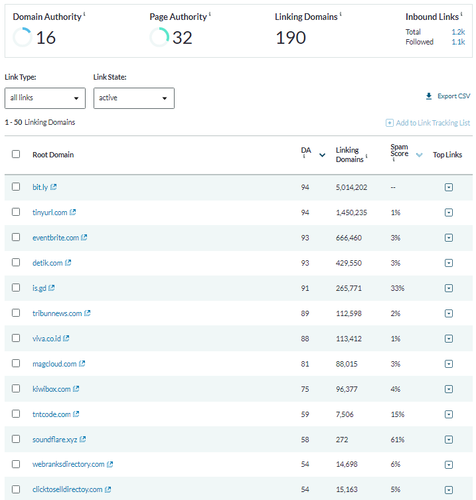Expand Top Links for magcloud.com
The height and width of the screenshot is (500, 476).
(449, 364)
